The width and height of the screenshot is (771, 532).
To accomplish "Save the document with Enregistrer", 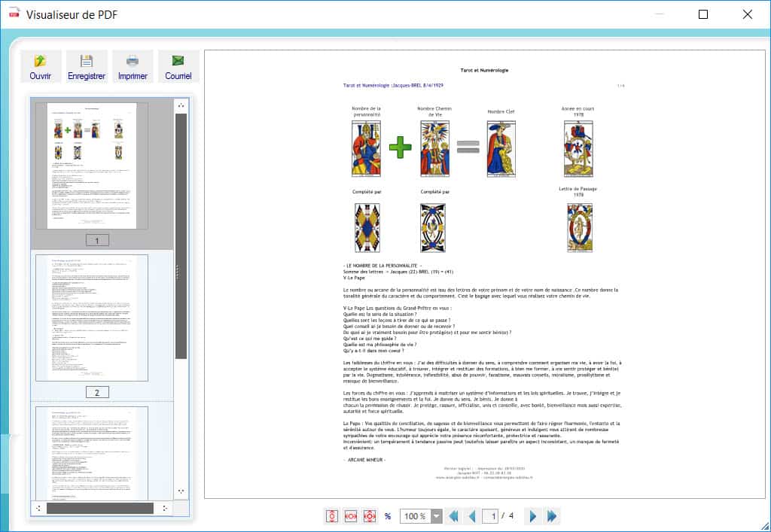I will [x=87, y=66].
